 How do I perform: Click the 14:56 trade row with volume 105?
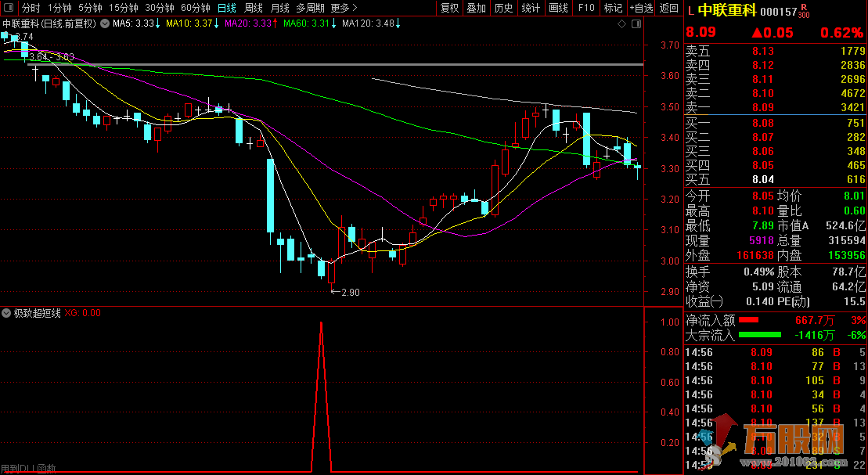pyautogui.click(x=775, y=380)
